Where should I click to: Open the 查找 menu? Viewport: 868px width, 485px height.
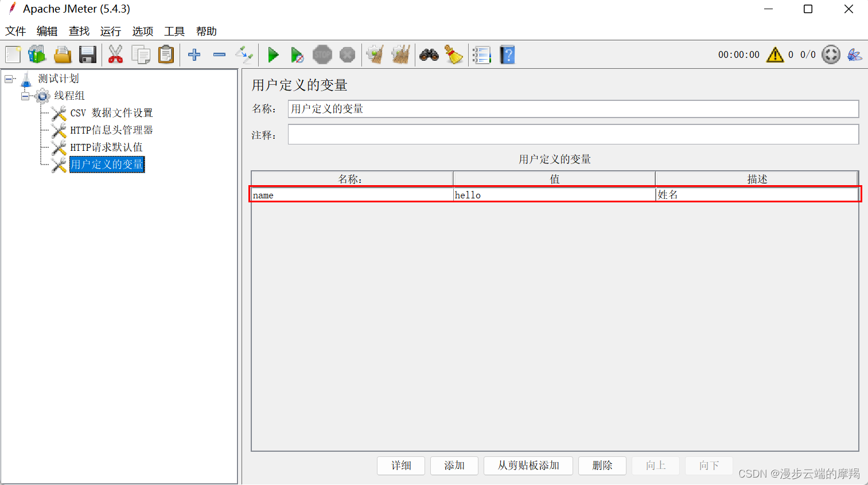pyautogui.click(x=79, y=31)
